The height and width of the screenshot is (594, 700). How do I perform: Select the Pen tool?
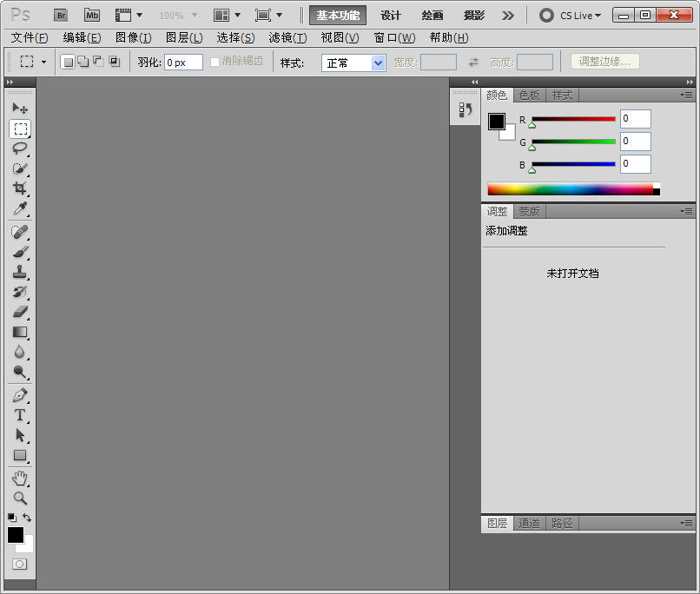20,395
